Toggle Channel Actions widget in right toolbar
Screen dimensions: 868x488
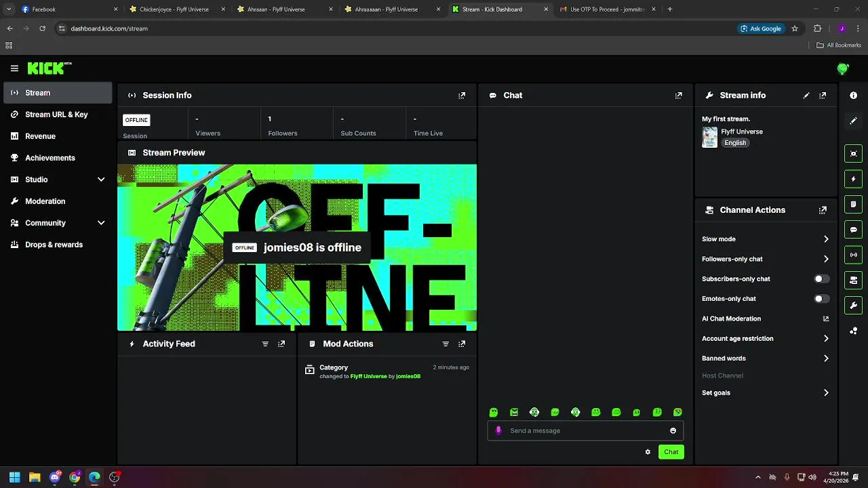click(x=854, y=280)
